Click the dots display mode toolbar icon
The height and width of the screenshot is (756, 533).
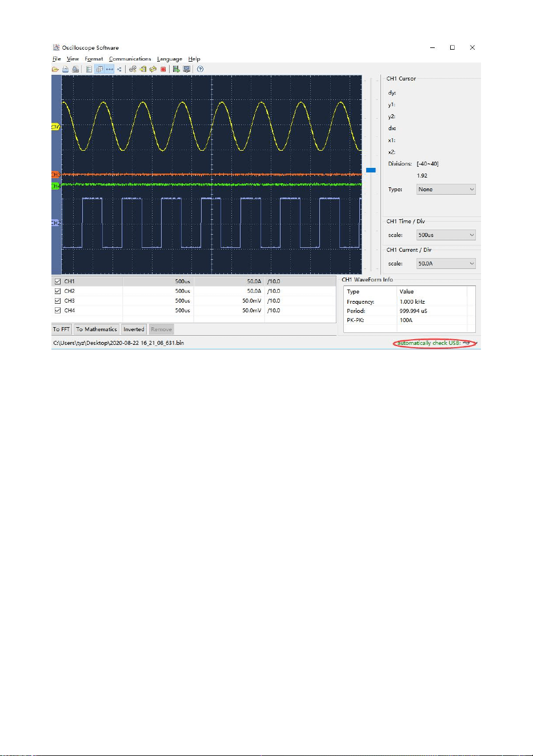click(x=119, y=69)
